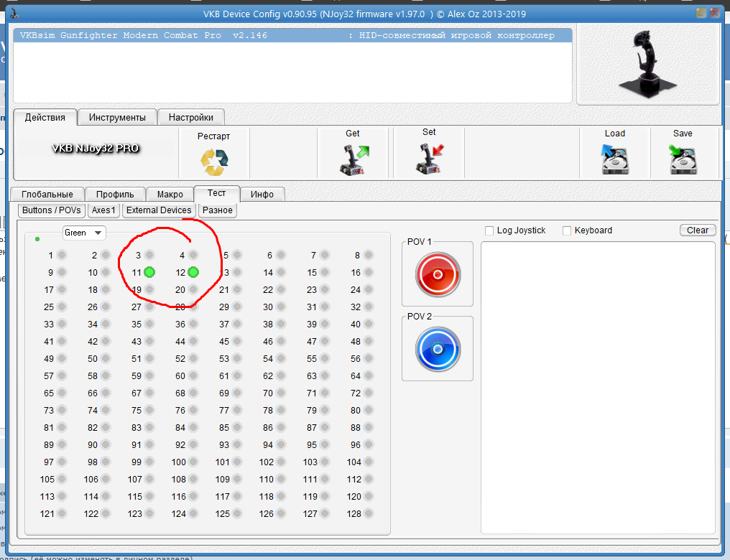Toggle the Keyboard checkbox
The height and width of the screenshot is (560, 730).
[x=567, y=230]
